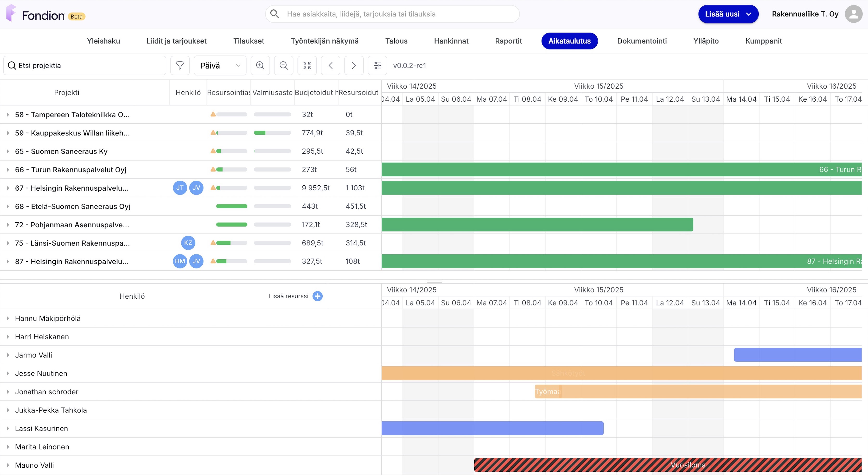This screenshot has height=476, width=868.
Task: Switch to the Raportit tab
Action: tap(508, 41)
